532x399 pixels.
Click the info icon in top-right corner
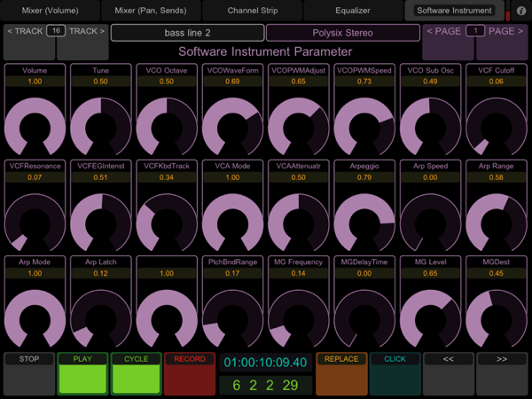click(x=520, y=11)
